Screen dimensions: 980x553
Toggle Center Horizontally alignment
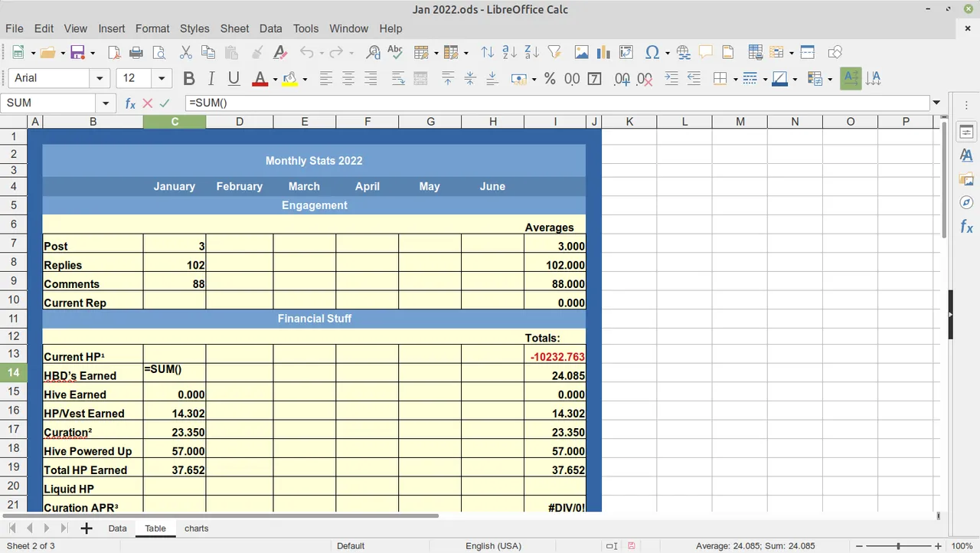[x=348, y=78]
